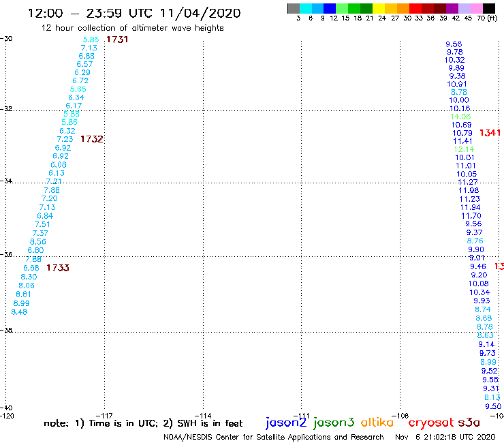Select the 6.88 wave height reading

coord(86,56)
